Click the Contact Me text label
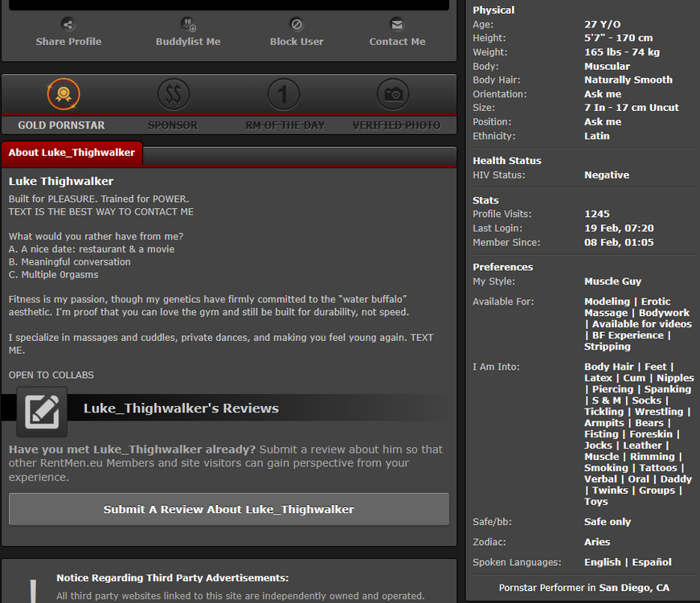 [397, 42]
